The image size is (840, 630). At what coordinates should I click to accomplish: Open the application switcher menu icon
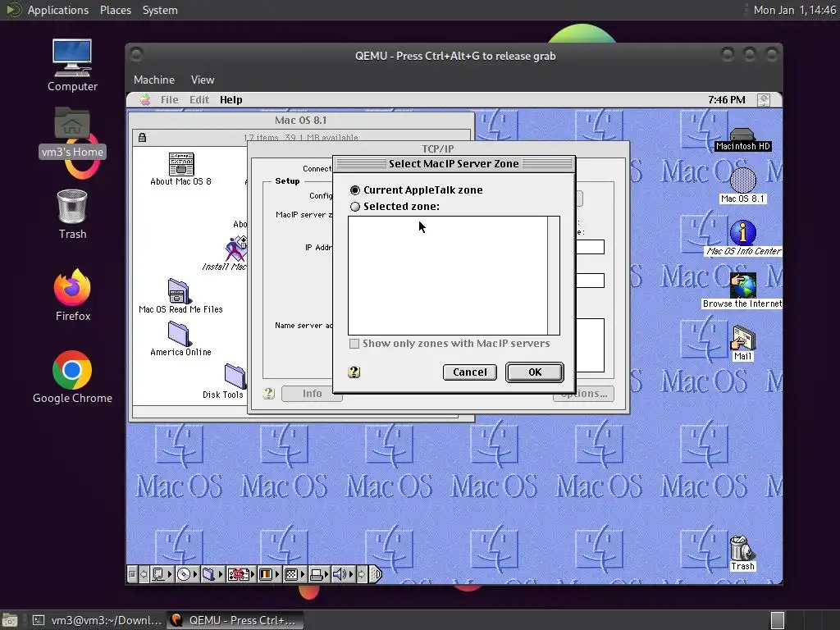(764, 99)
